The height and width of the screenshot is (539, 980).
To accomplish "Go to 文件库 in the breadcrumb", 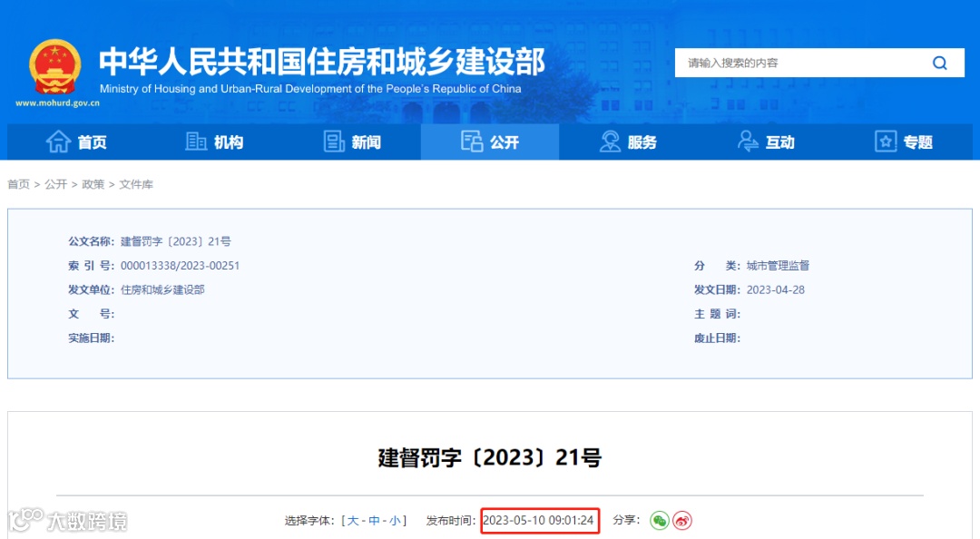I will tap(135, 184).
